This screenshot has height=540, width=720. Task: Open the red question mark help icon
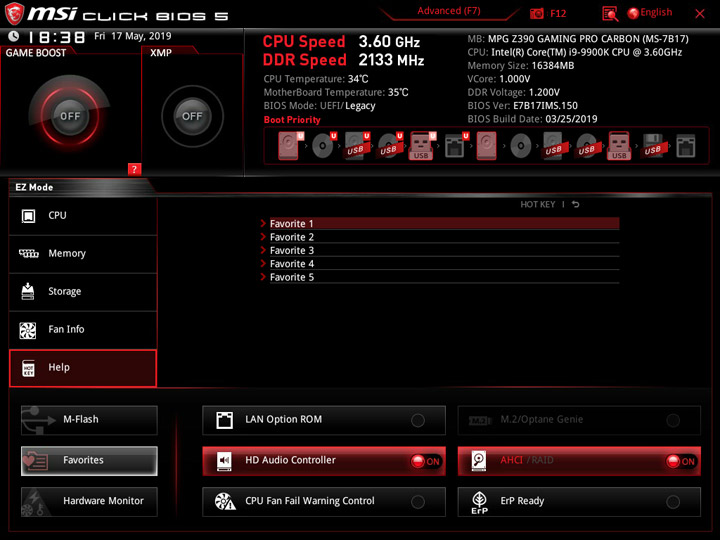[x=134, y=169]
